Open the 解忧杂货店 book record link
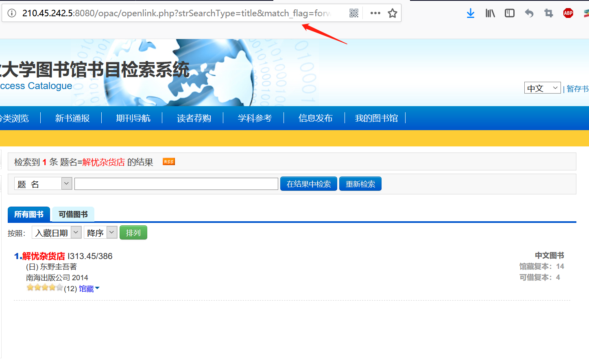This screenshot has height=364, width=589. 44,256
